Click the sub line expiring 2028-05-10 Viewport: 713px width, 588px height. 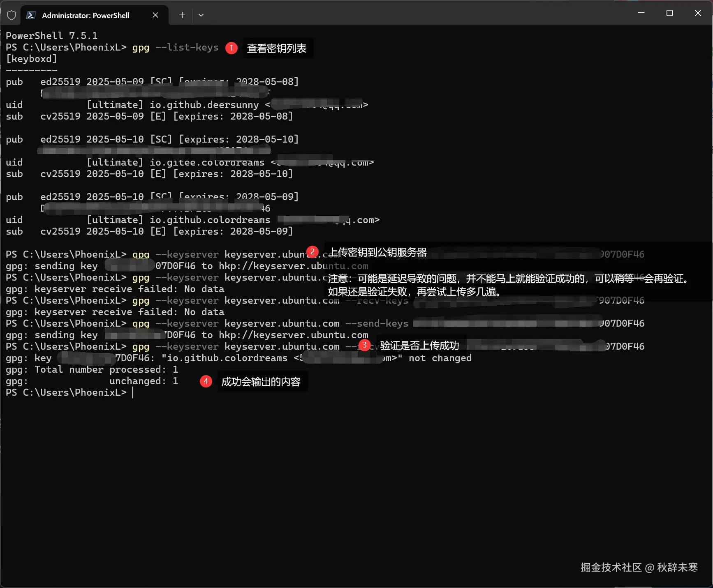(x=149, y=174)
